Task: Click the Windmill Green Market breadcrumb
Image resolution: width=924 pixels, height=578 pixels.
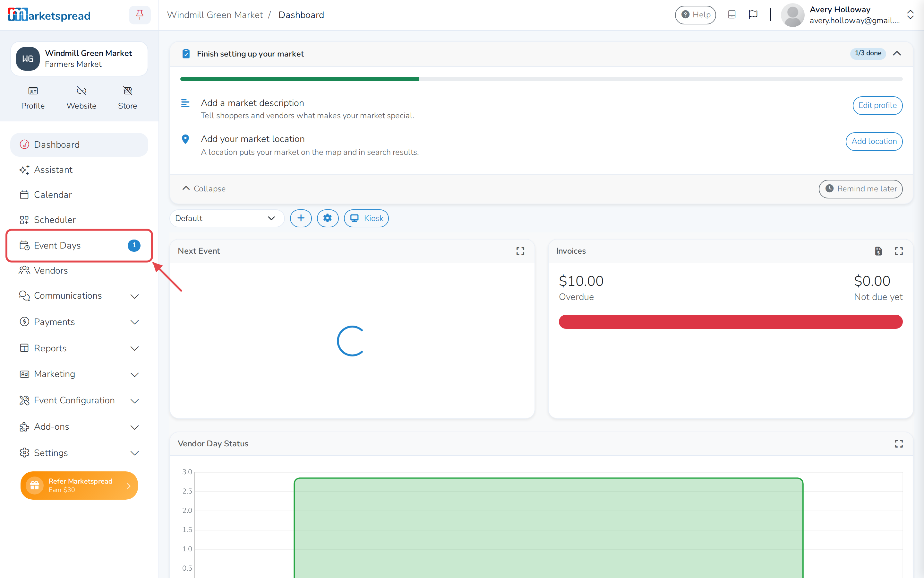Action: pos(215,15)
